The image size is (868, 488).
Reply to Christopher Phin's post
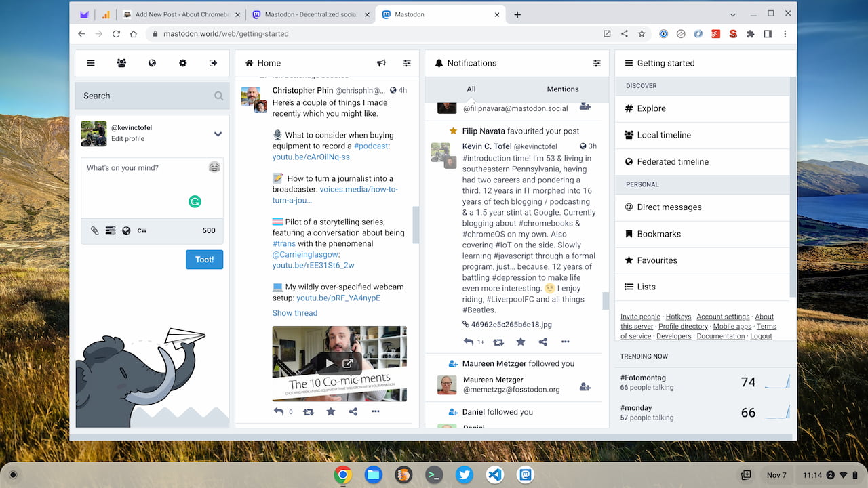[279, 411]
